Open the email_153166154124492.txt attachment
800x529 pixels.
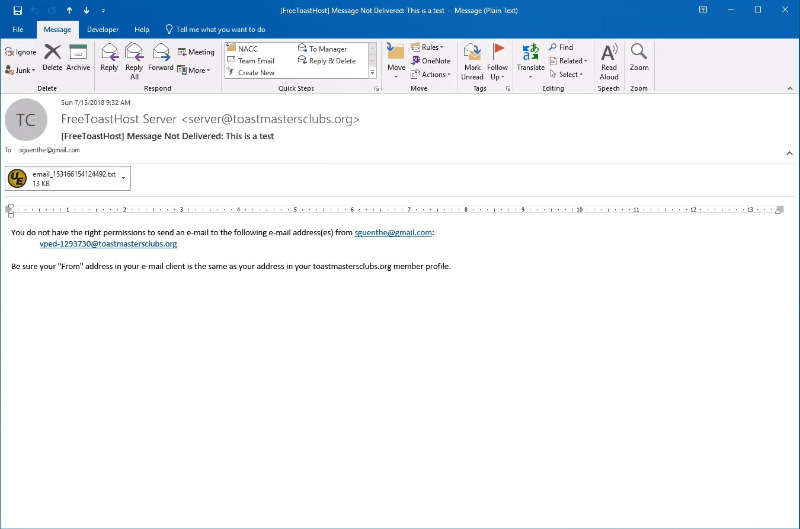coord(62,179)
